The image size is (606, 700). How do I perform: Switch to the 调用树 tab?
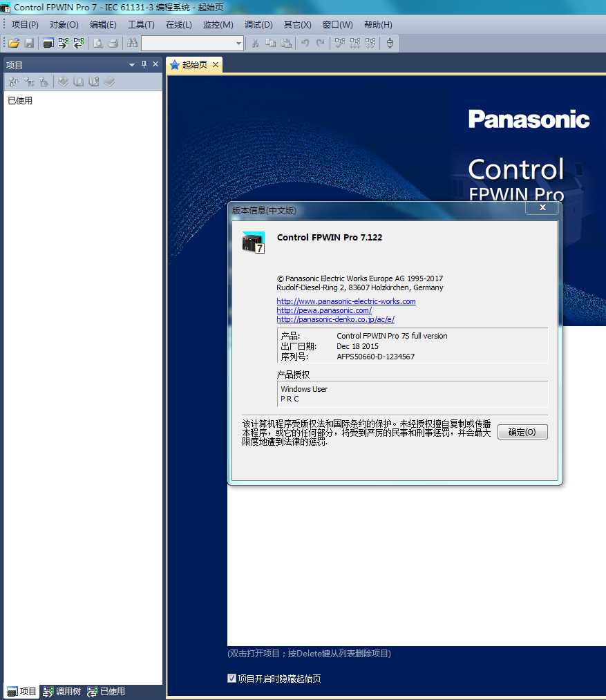click(62, 691)
